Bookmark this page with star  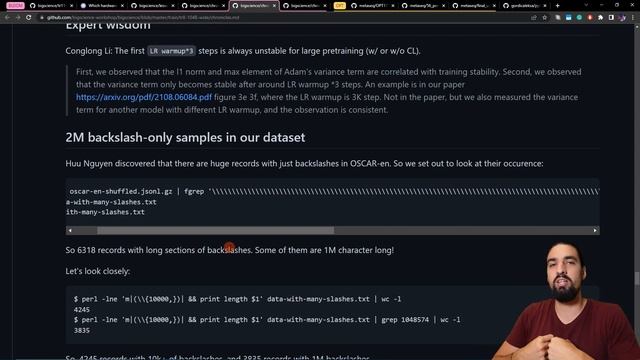click(x=544, y=18)
